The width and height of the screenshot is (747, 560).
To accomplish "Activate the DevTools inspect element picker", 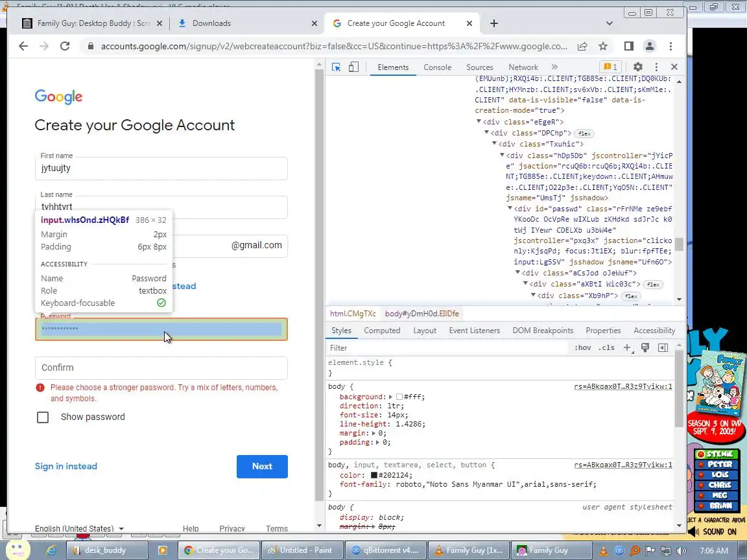I will click(x=337, y=67).
